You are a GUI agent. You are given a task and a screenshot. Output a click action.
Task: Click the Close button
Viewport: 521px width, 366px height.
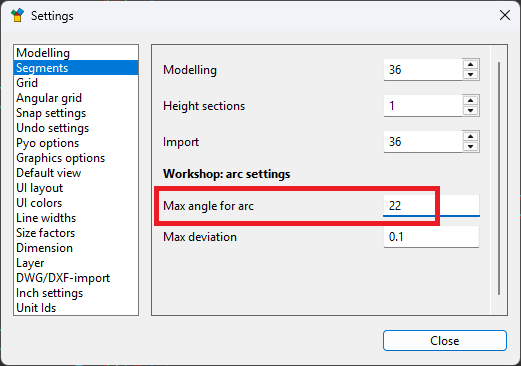(x=445, y=341)
